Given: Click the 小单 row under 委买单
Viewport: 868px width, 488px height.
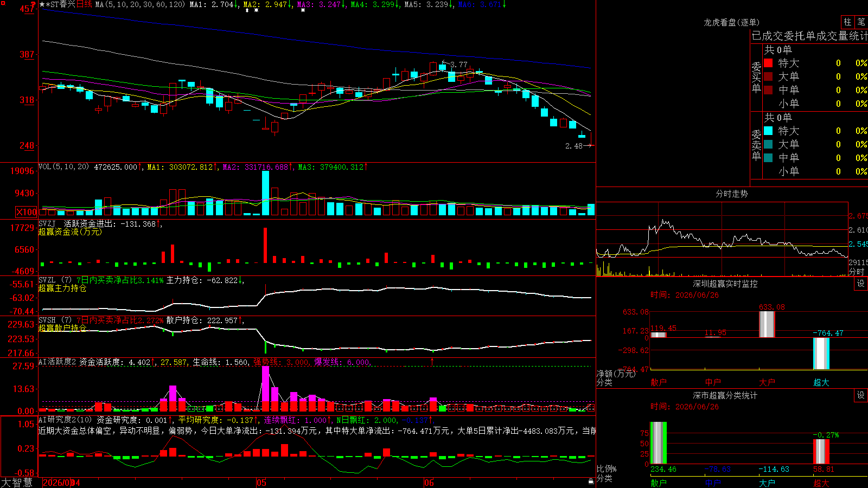Looking at the screenshot, I should tap(815, 104).
